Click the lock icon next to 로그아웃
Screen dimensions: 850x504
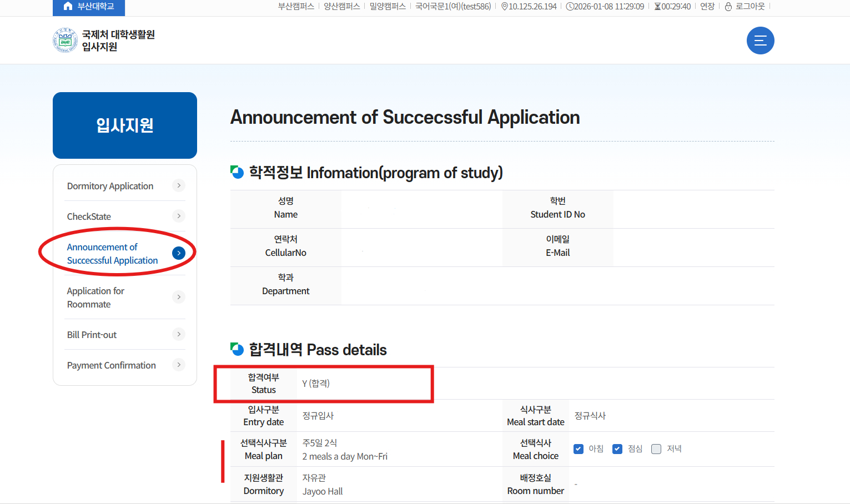(x=728, y=7)
